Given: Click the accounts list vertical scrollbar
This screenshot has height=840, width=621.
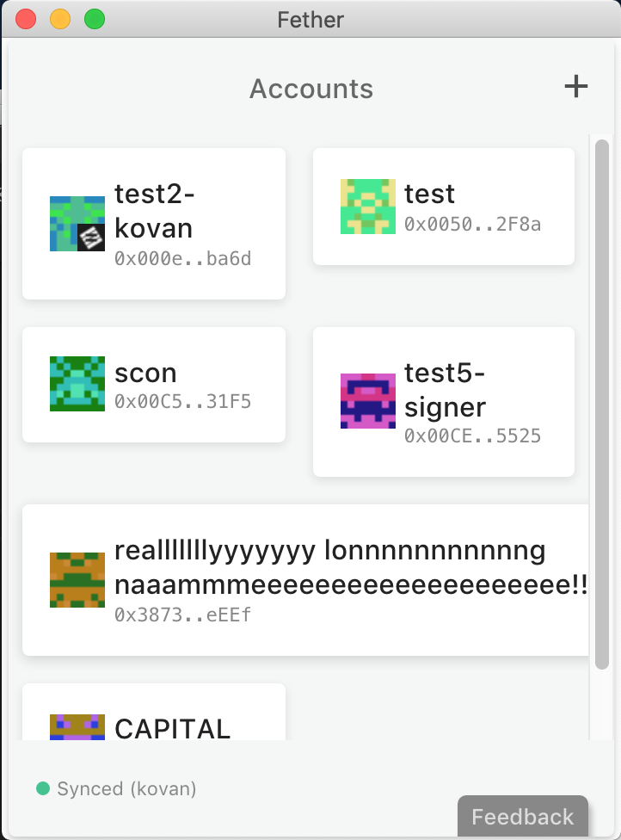Looking at the screenshot, I should 602,404.
